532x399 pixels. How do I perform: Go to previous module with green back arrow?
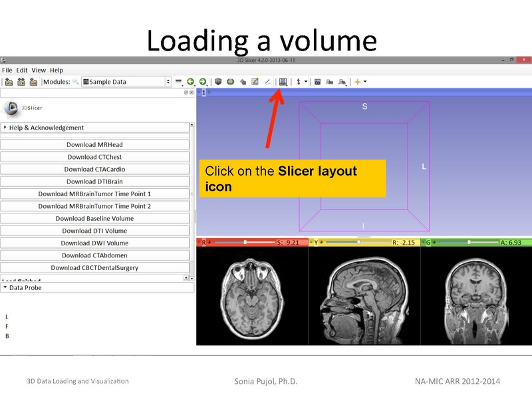click(190, 81)
